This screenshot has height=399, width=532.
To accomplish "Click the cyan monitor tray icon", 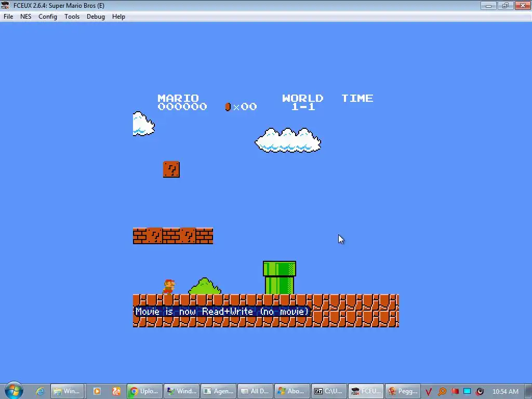I will pos(467,392).
